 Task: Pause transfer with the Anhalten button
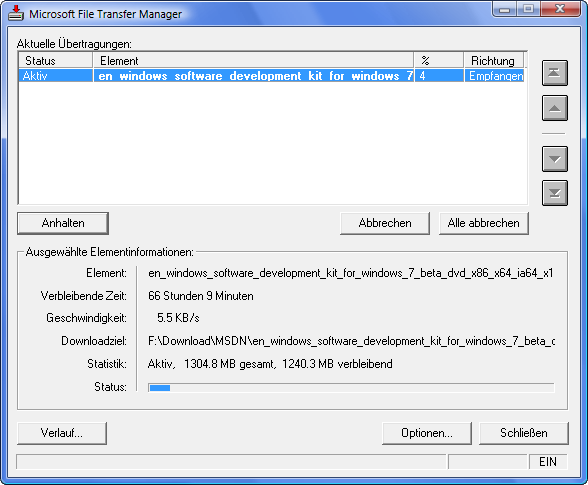63,223
